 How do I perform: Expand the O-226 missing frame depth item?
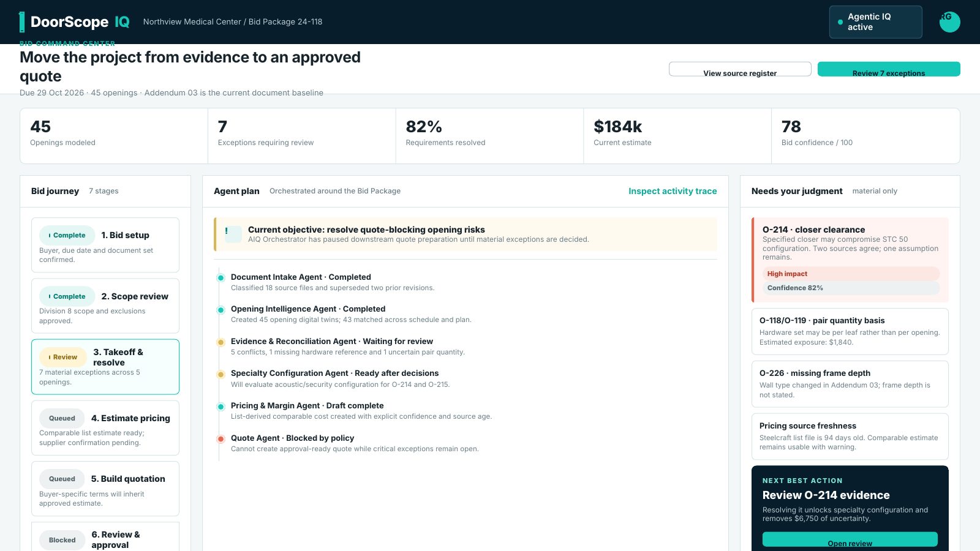pos(850,384)
